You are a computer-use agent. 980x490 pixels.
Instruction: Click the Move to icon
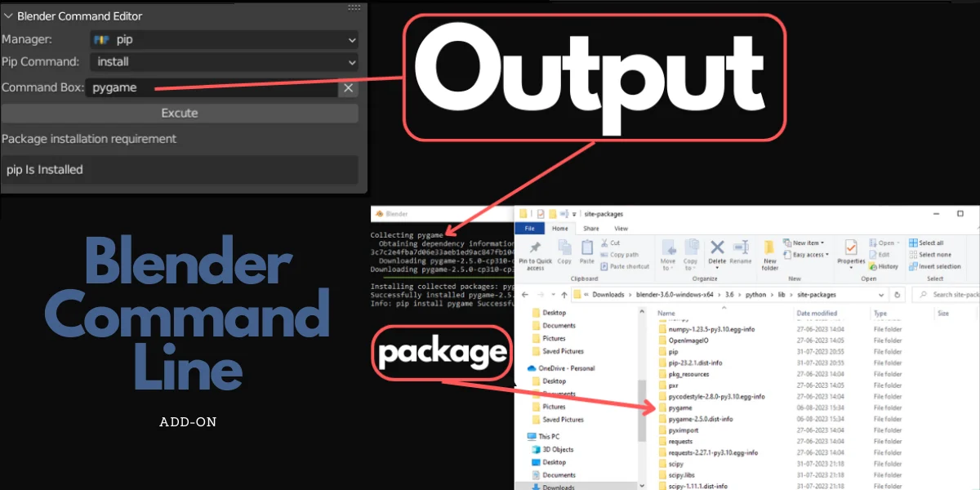click(x=670, y=249)
